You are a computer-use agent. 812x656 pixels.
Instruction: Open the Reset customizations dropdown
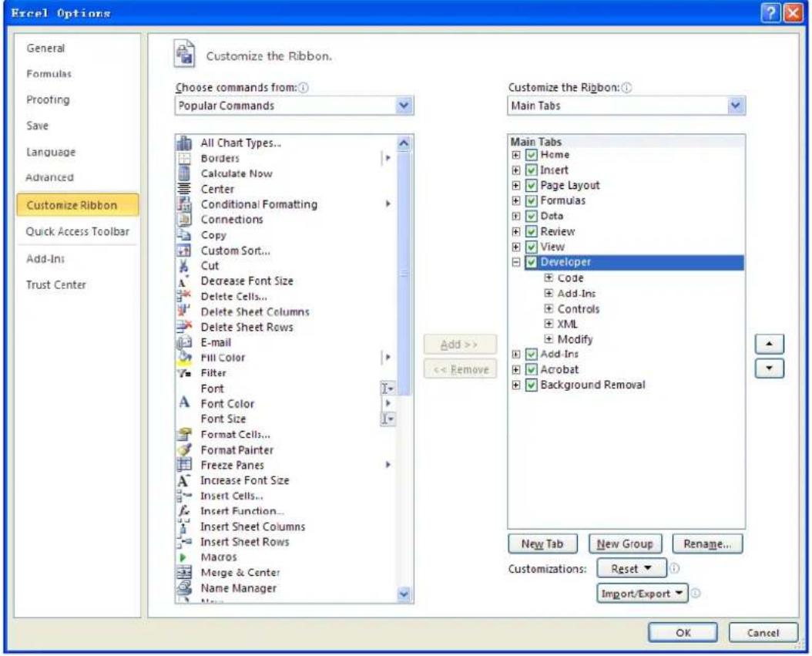coord(631,568)
